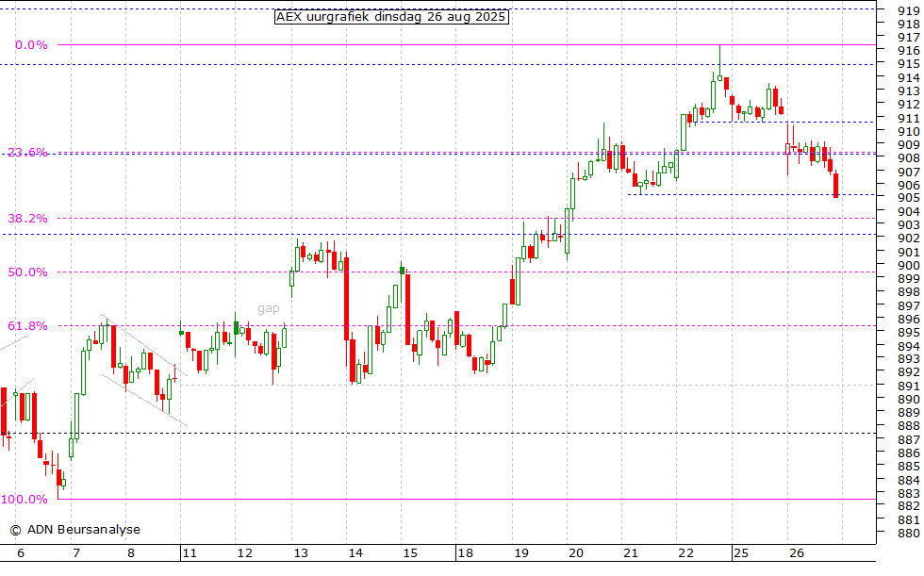Click the chart title 'AEX uurgrafiek dinsdag 26 aug 2025'
This screenshot has height=576, width=924.
[391, 16]
